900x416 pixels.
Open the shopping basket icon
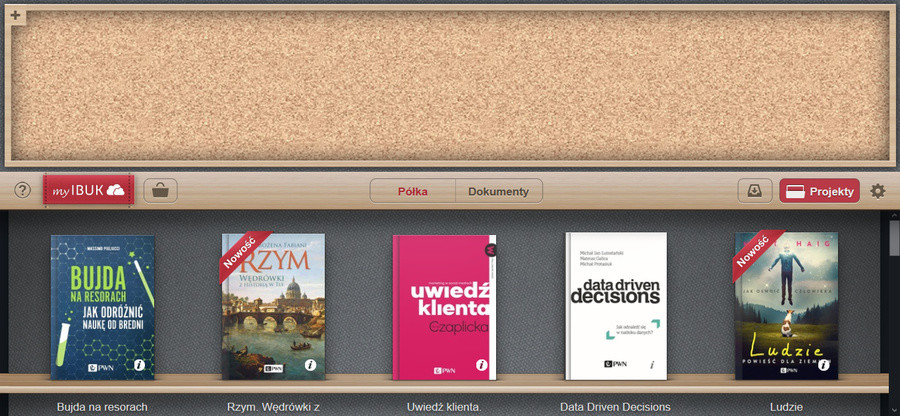click(161, 190)
